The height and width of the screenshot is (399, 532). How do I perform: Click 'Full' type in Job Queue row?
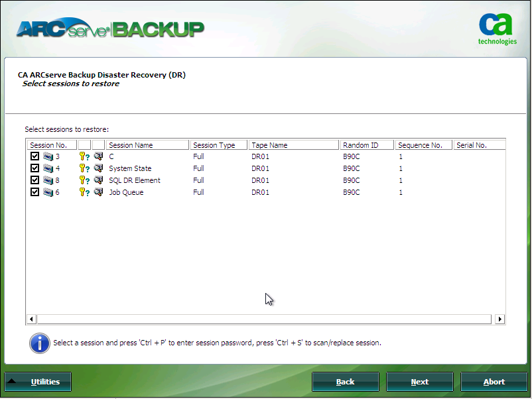[x=198, y=192]
